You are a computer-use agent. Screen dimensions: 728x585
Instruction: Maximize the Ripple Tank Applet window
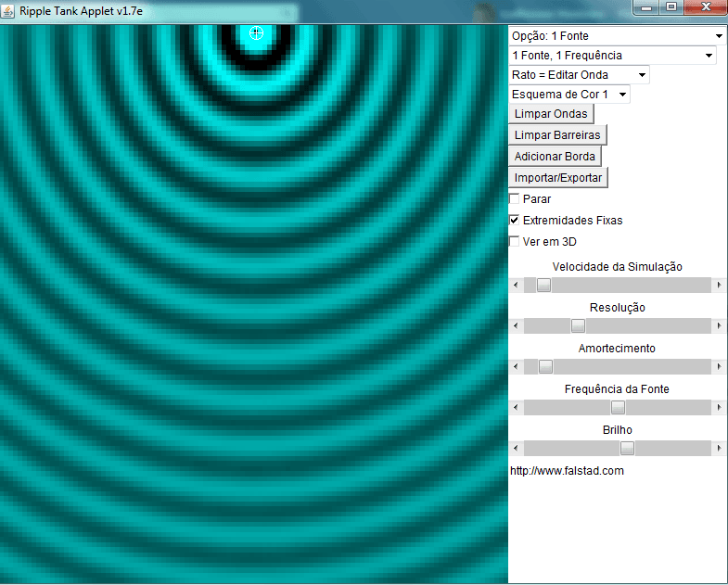671,7
